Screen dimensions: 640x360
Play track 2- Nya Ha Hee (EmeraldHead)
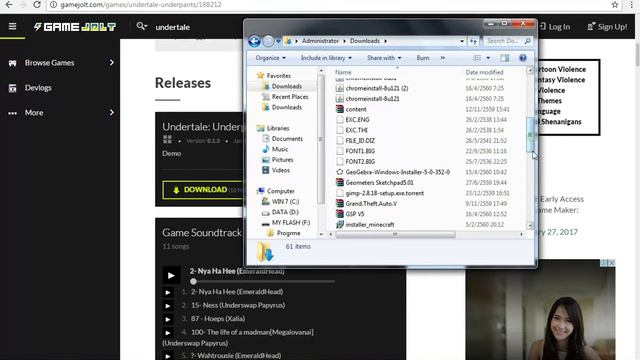coord(168,292)
